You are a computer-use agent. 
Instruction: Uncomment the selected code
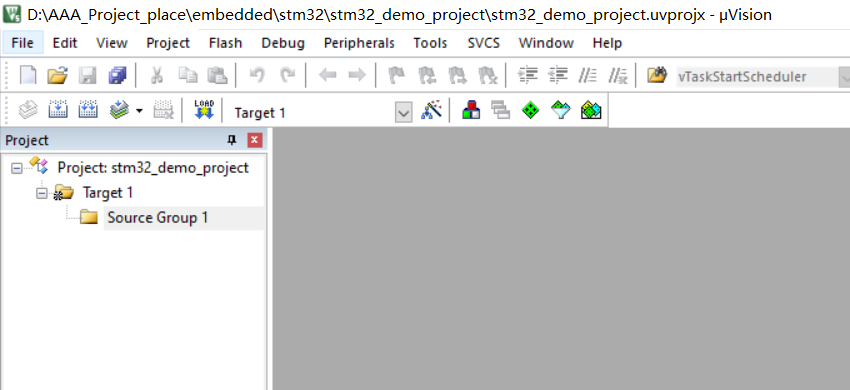[618, 75]
